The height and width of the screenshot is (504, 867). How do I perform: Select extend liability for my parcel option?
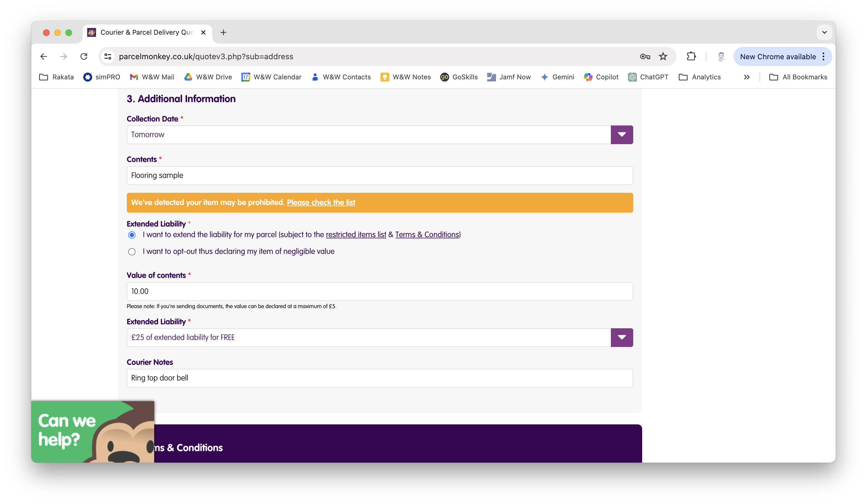click(x=132, y=235)
